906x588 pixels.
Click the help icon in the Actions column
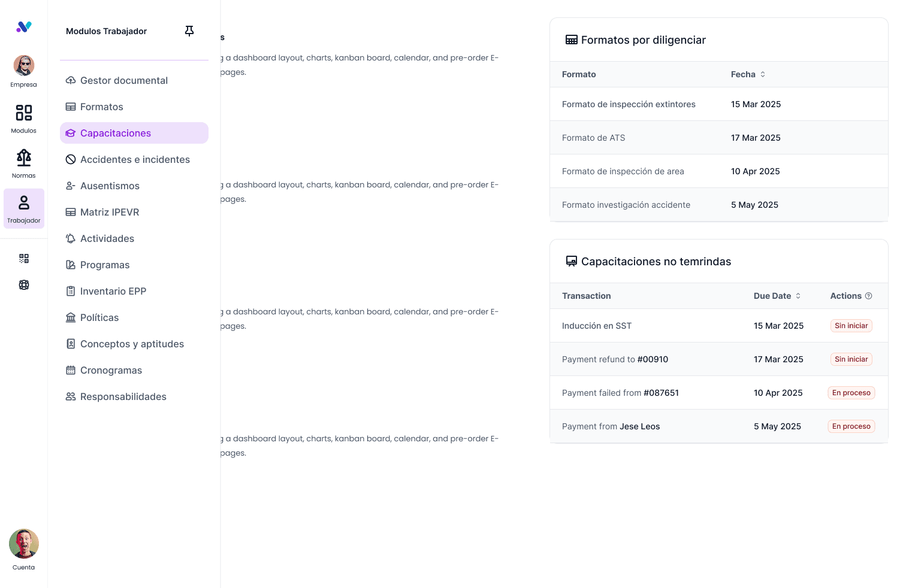[x=868, y=295]
